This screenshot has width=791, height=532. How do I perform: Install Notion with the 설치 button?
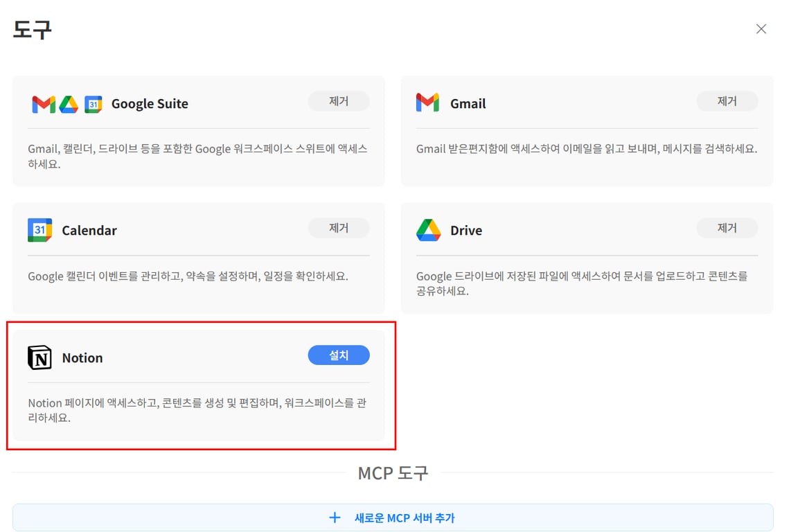point(339,355)
